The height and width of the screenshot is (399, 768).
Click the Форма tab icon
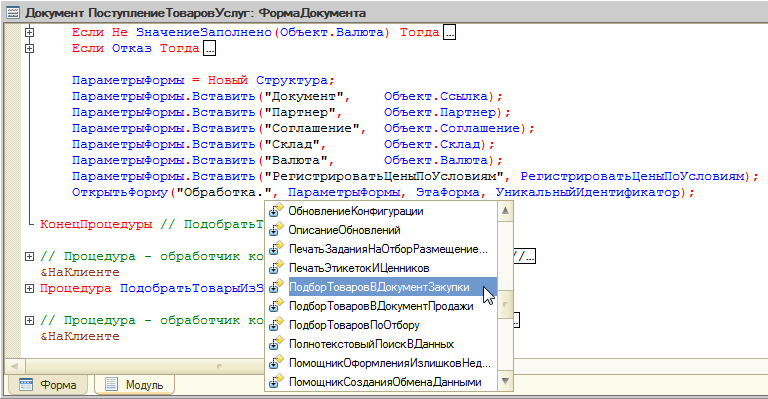coord(25,385)
